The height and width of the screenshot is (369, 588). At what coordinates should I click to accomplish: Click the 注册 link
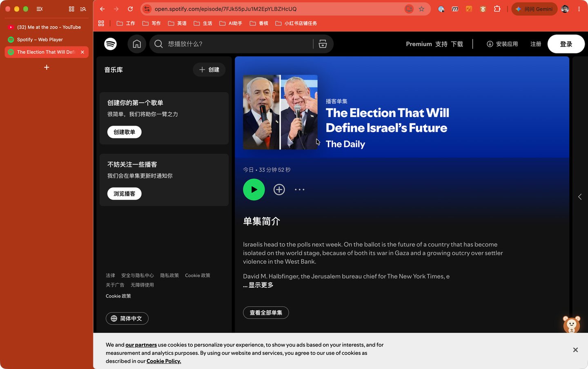536,44
